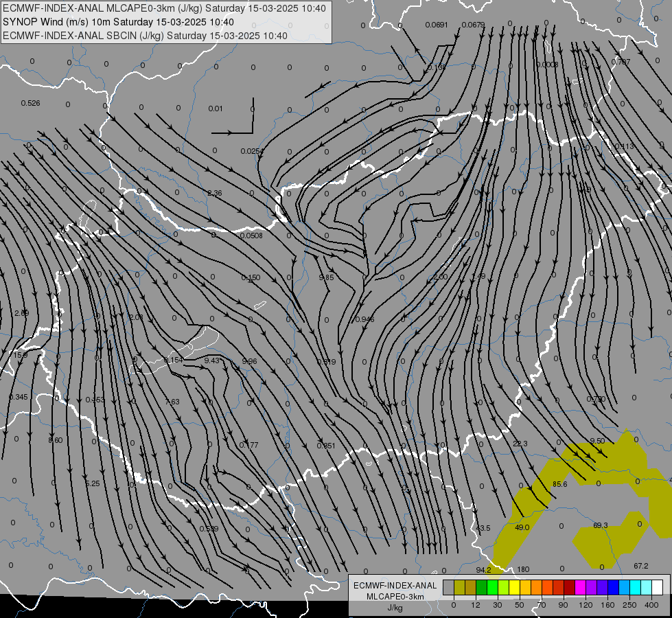
Task: Click the map value 94.2
Action: [483, 569]
